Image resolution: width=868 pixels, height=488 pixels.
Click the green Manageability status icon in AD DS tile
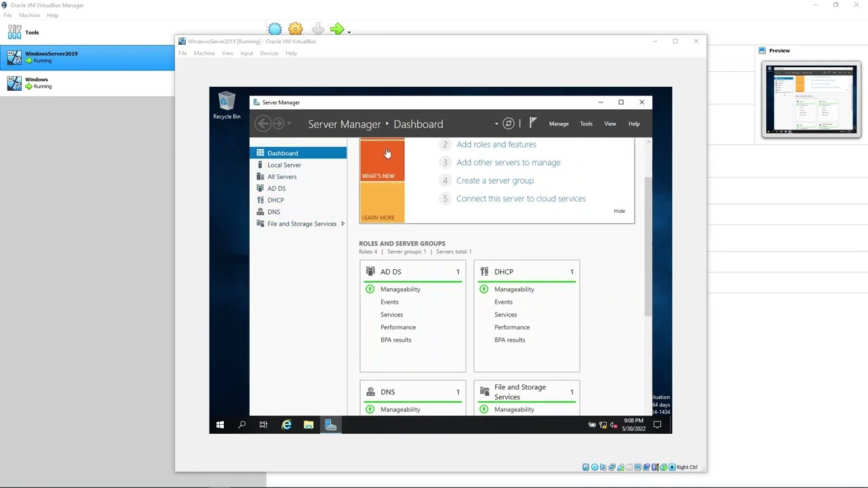click(370, 289)
